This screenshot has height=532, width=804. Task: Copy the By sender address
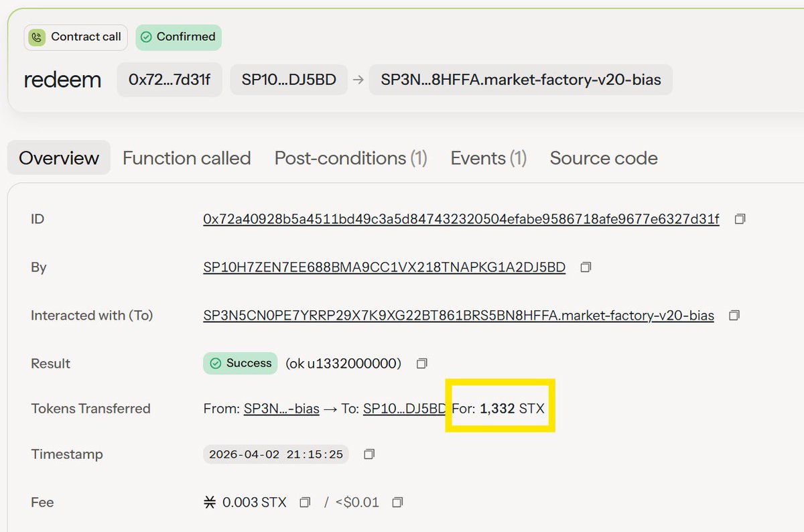coord(586,267)
